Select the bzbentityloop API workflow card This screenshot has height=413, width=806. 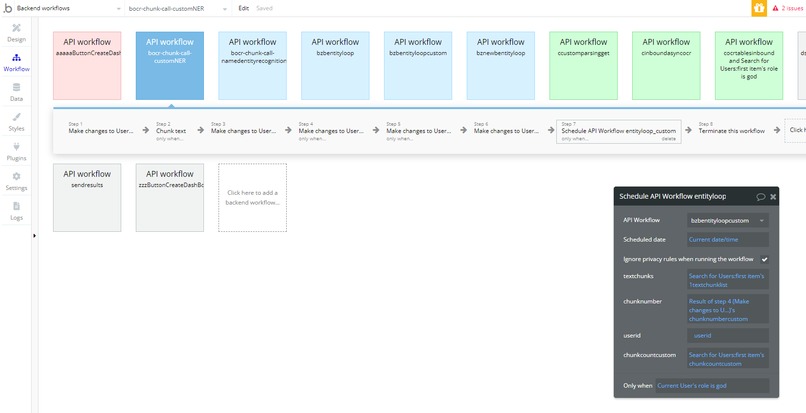335,66
